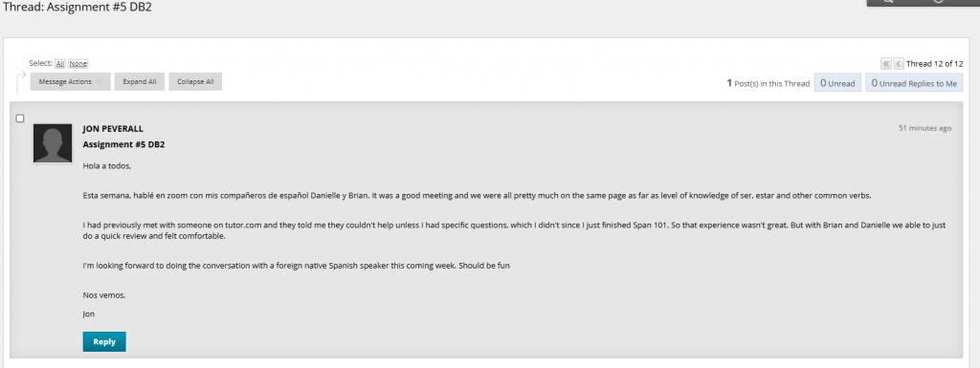Click the author name JON PEVERALL

click(x=113, y=128)
